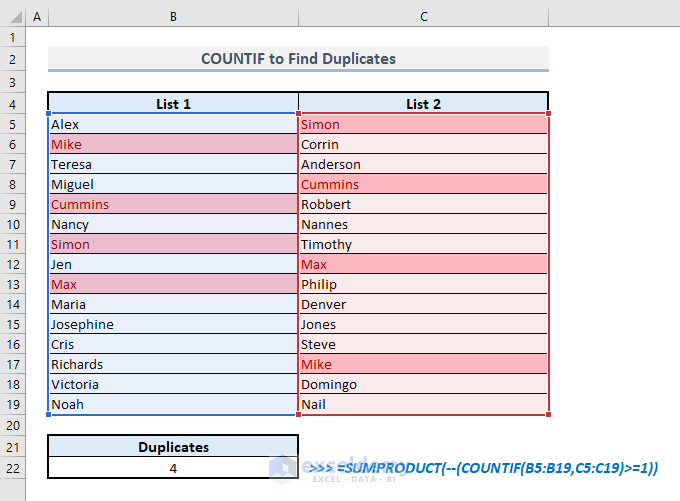Select the duplicates count cell showing 4

point(173,467)
